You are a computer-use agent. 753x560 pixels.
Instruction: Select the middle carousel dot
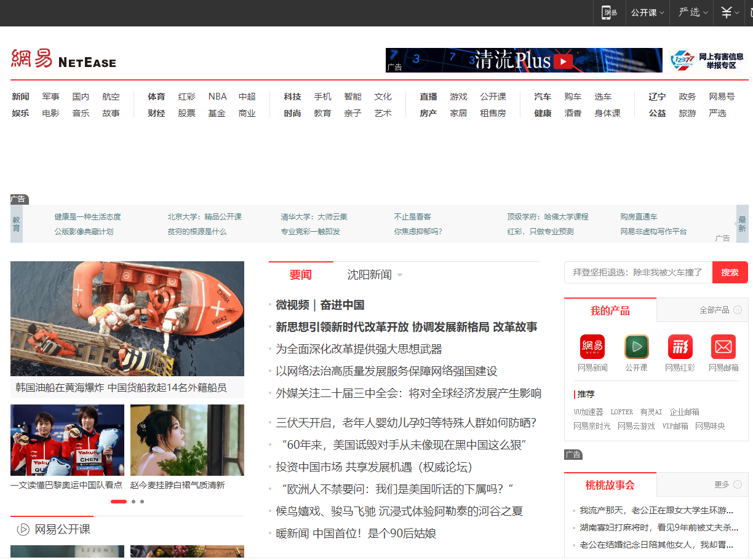point(133,502)
